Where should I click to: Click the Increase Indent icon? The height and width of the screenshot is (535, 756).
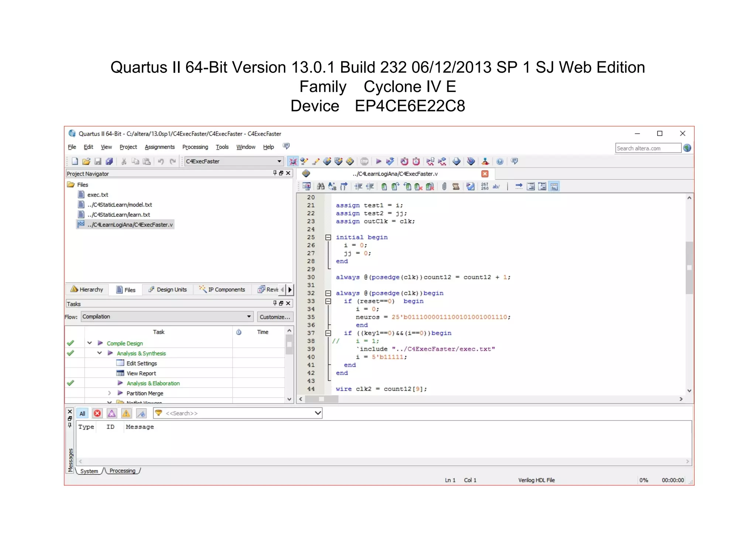tap(358, 186)
